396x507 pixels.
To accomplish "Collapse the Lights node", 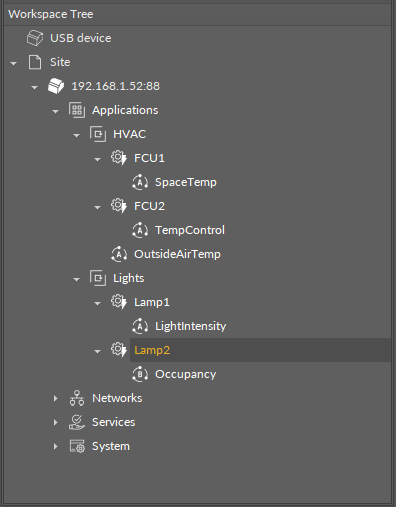I will (x=76, y=279).
